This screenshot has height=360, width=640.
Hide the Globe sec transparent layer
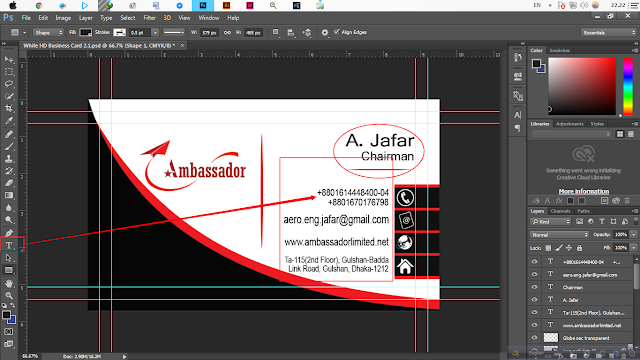(x=534, y=338)
